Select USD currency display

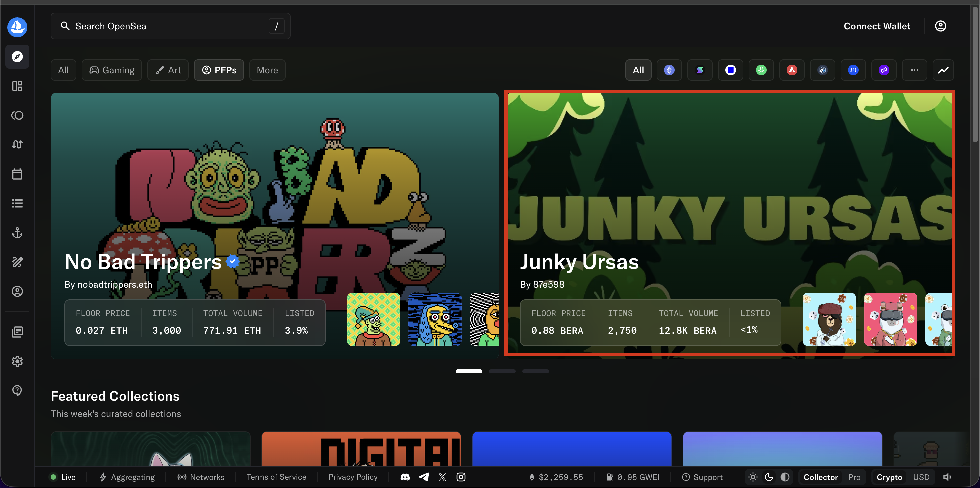coord(921,477)
